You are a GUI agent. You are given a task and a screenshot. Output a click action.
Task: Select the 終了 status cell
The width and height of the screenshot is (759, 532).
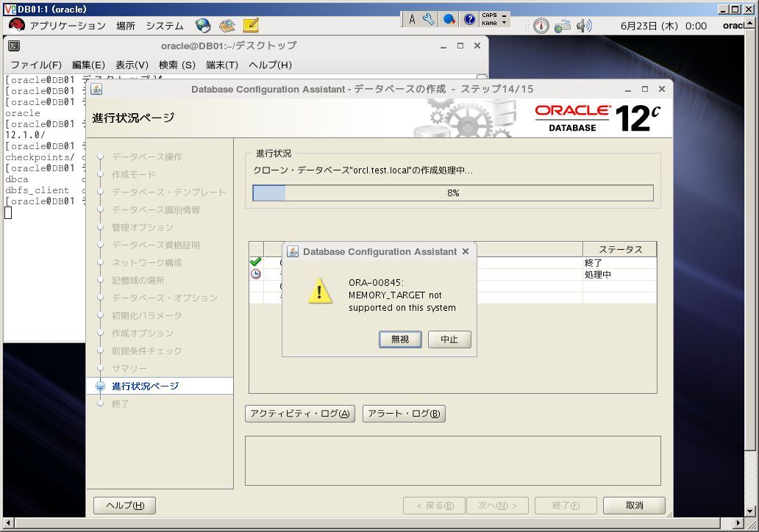pyautogui.click(x=620, y=262)
